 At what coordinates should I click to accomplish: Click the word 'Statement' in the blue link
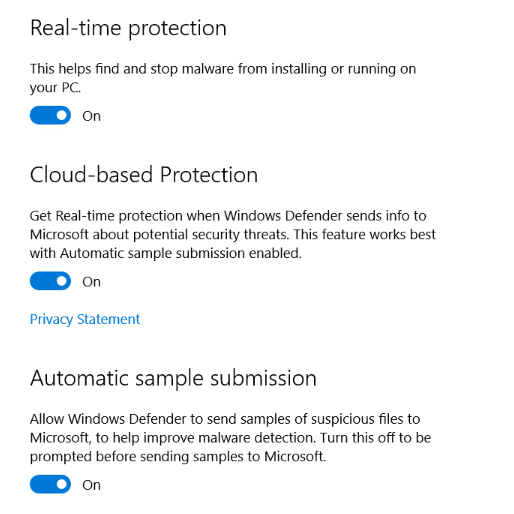tap(109, 319)
